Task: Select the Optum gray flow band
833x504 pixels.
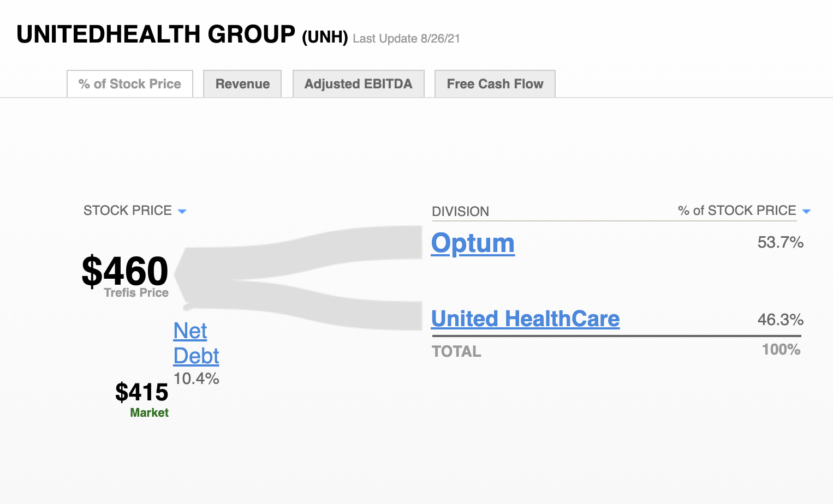Action: [x=328, y=247]
